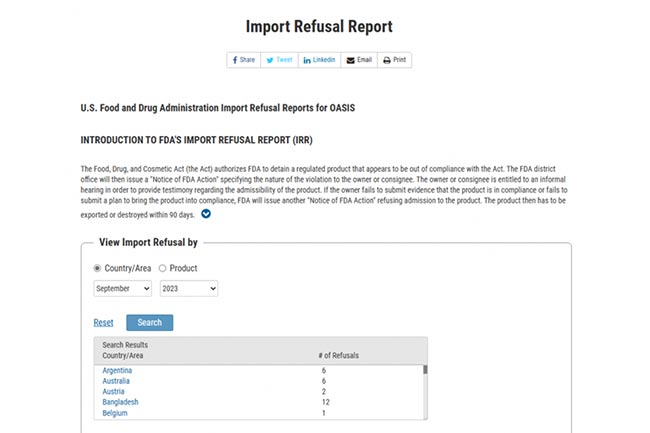The width and height of the screenshot is (650, 433).
Task: Click the 'U.S. Food and Drug Administration Import Refusal Reports for OASIS' heading
Action: 218,108
